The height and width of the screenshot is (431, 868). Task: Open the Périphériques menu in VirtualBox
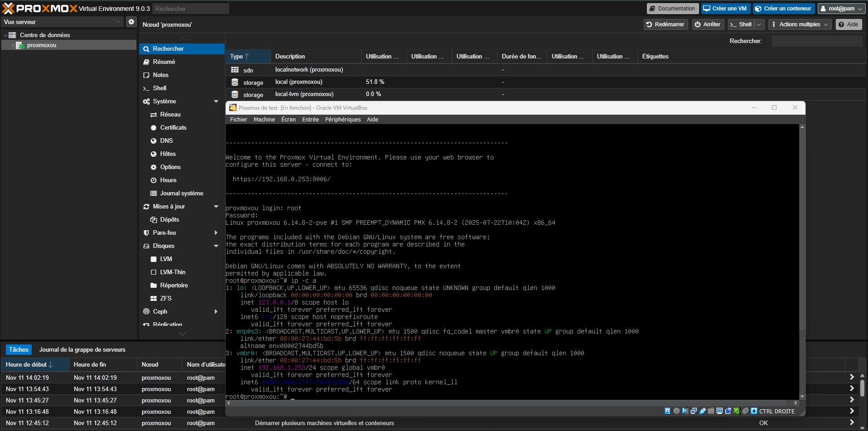click(342, 120)
